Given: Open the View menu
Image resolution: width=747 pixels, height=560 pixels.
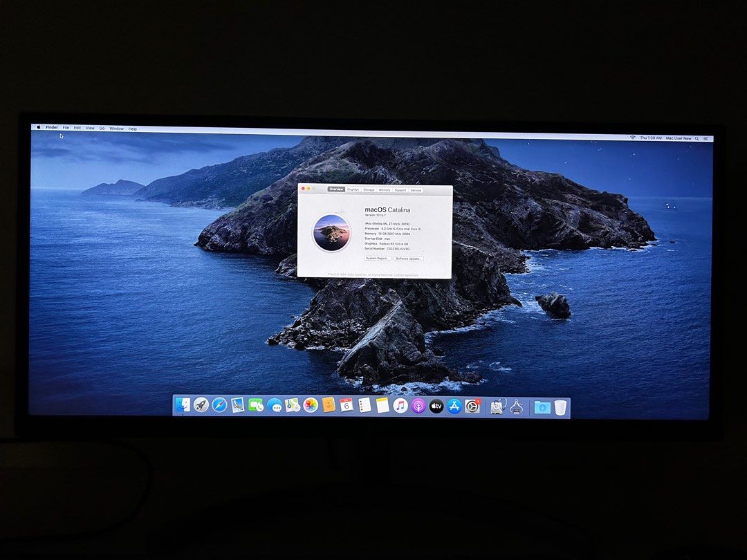Looking at the screenshot, I should pyautogui.click(x=90, y=128).
